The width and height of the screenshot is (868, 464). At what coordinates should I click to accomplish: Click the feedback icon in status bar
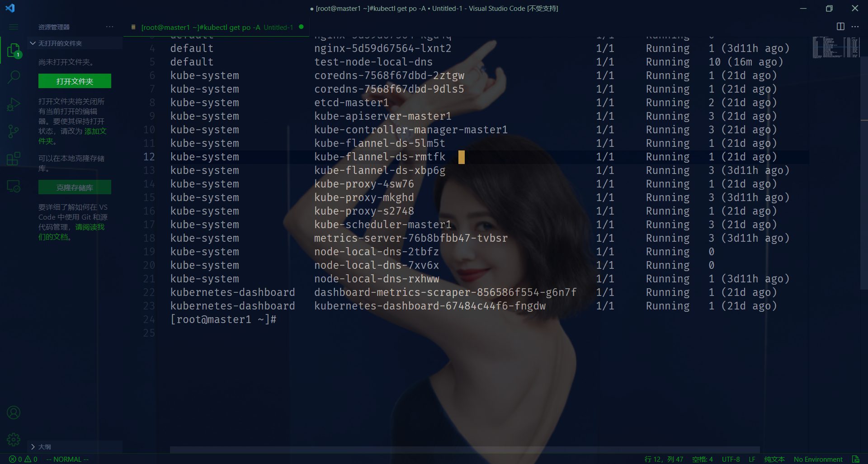(855, 459)
